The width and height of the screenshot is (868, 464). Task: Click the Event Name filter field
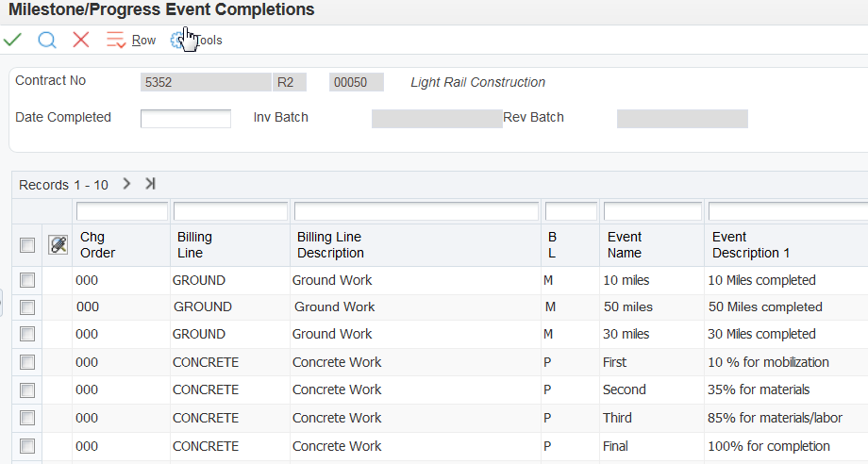(653, 211)
